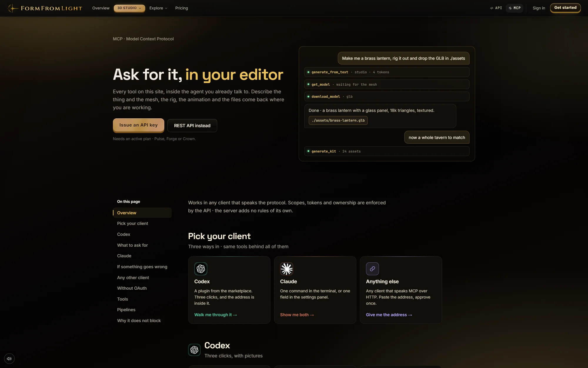
Task: Click the Anything else link icon
Action: [x=372, y=269]
